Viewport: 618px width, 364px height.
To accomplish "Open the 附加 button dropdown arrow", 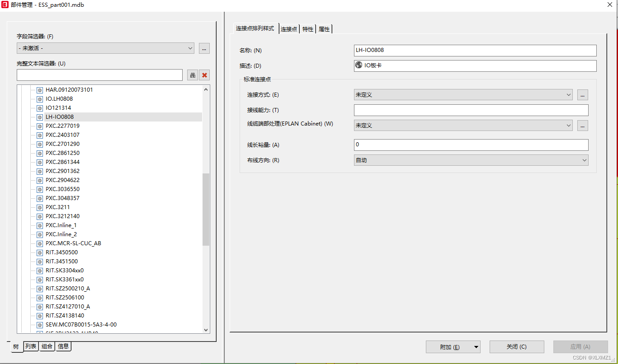I will click(x=476, y=347).
